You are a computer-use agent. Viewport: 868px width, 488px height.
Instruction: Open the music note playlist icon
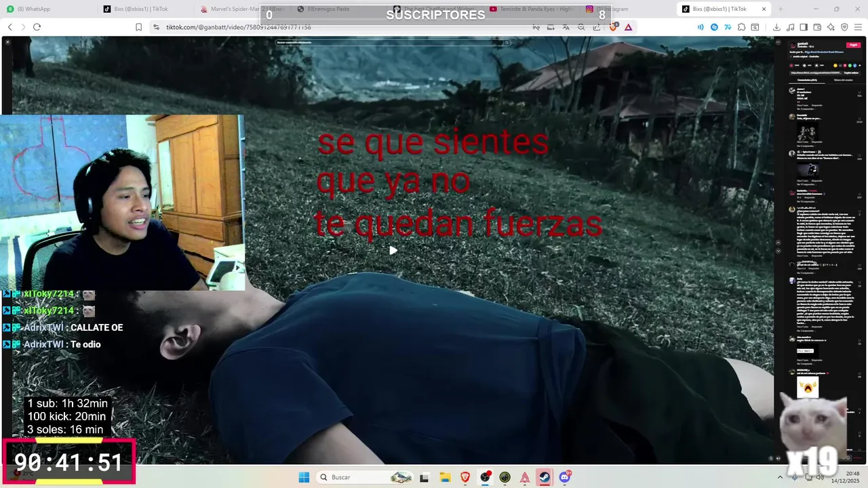[x=790, y=27]
